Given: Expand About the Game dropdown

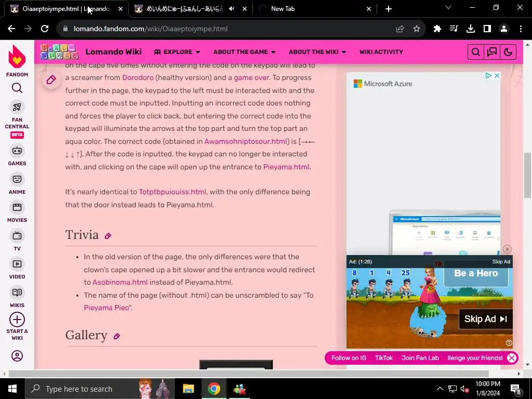Looking at the screenshot, I should [x=244, y=52].
